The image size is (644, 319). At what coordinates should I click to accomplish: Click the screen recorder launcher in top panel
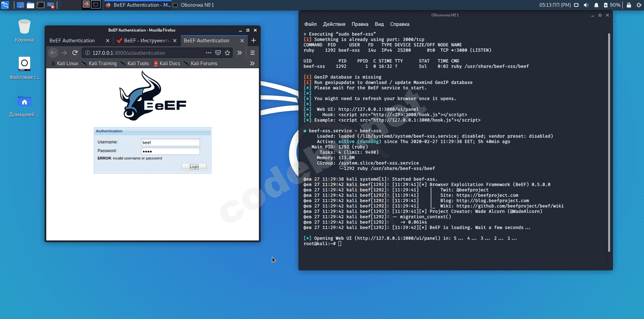[x=51, y=5]
